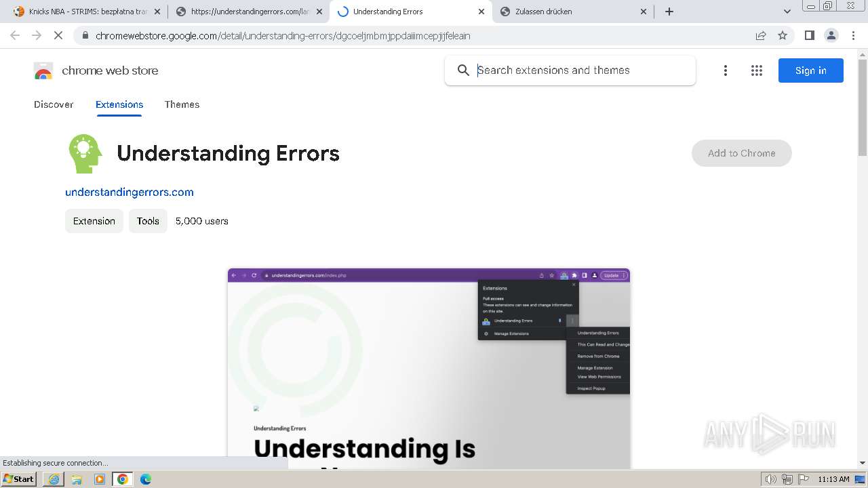Click the address bar URL

[x=283, y=35]
